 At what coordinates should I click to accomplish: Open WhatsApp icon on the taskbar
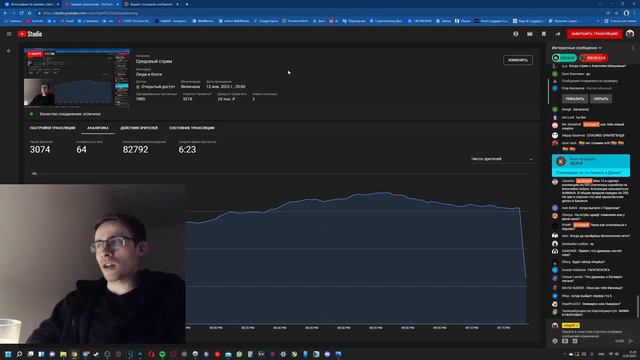(x=239, y=354)
